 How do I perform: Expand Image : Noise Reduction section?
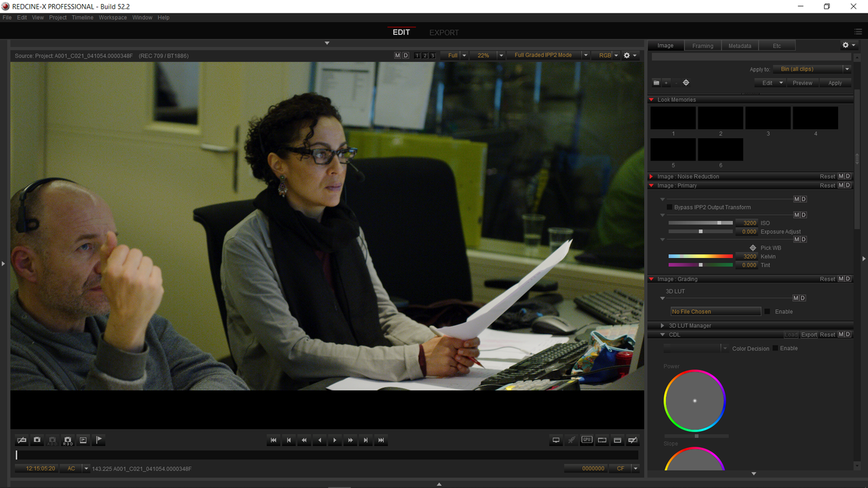[x=652, y=176]
